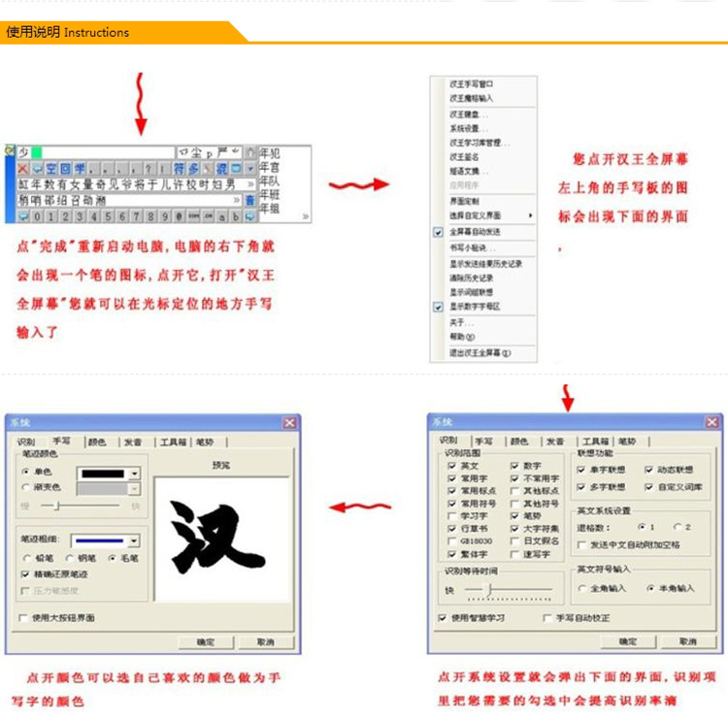Click the 空 space key icon
This screenshot has width=728, height=720.
[51, 169]
